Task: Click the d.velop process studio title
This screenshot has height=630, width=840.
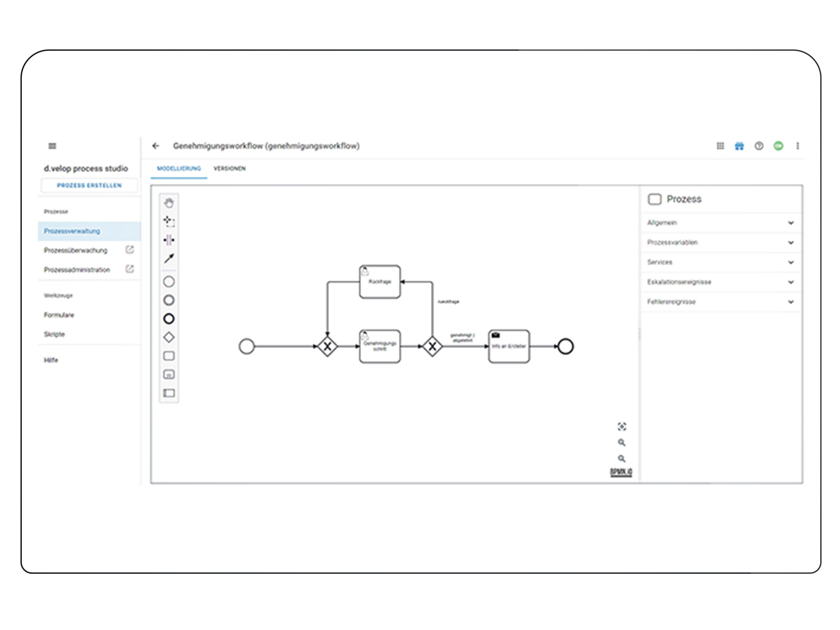Action: (86, 168)
